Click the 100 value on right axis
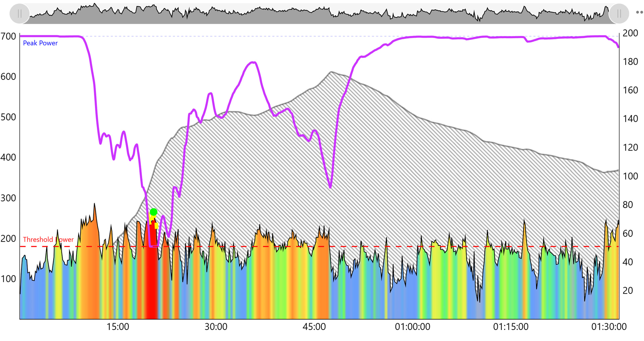This screenshot has width=644, height=341. tap(630, 176)
